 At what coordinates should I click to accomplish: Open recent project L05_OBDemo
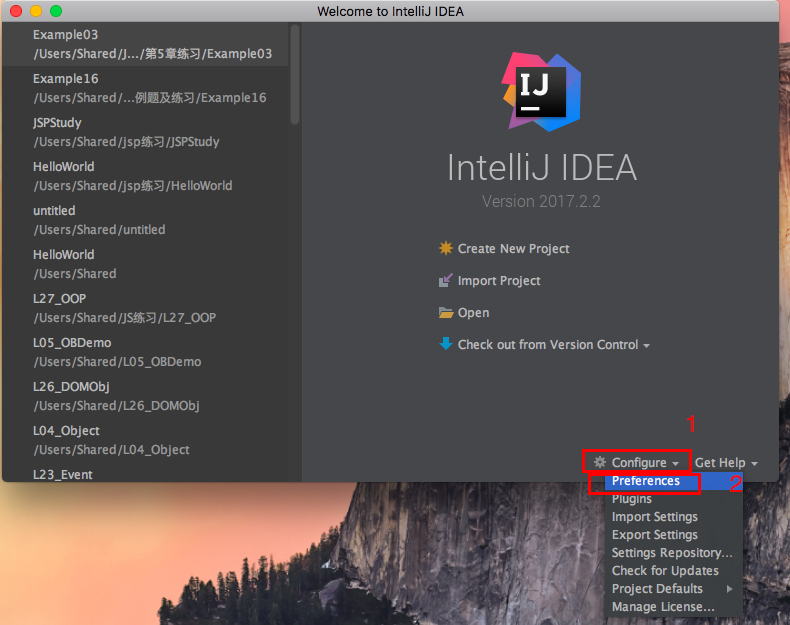coord(145,353)
